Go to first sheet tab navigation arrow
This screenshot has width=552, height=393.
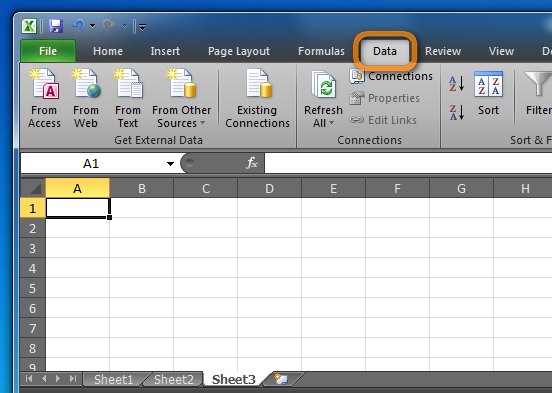click(x=29, y=379)
